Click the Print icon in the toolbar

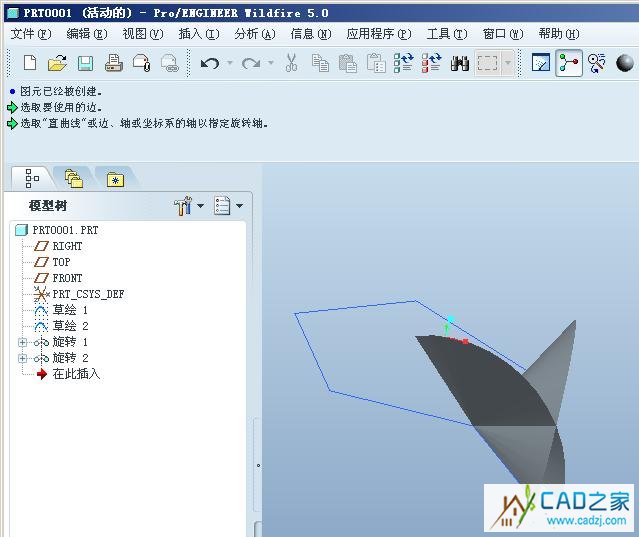113,64
